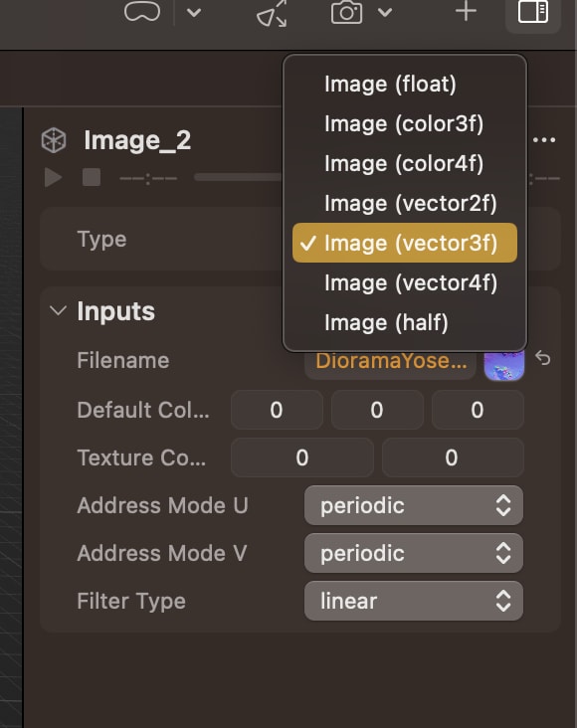The width and height of the screenshot is (577, 728).
Task: Click the DioramaYose filename field
Action: (390, 361)
